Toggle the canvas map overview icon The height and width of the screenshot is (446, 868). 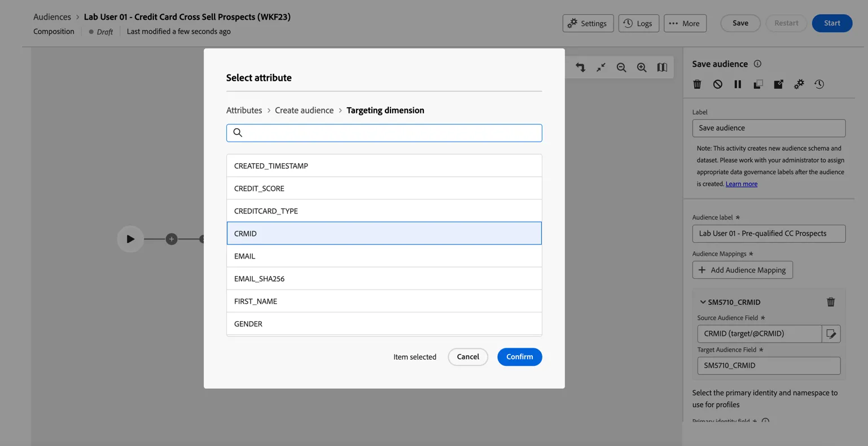coord(662,68)
